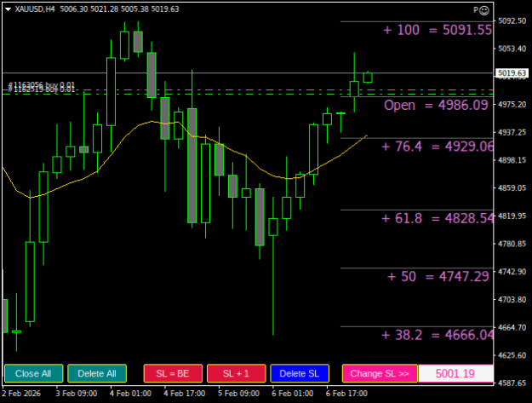The height and width of the screenshot is (403, 532).
Task: Click the 5053.40 price scale value
Action: (512, 49)
